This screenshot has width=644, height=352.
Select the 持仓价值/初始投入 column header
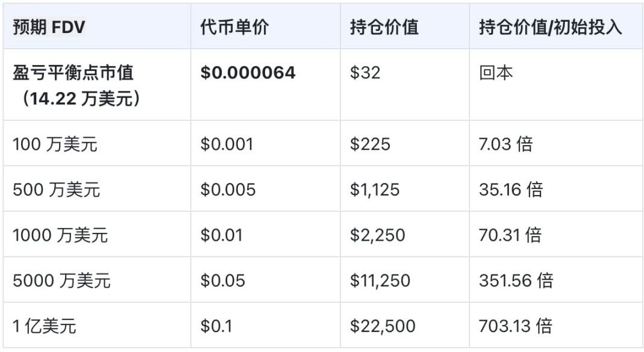(x=550, y=28)
